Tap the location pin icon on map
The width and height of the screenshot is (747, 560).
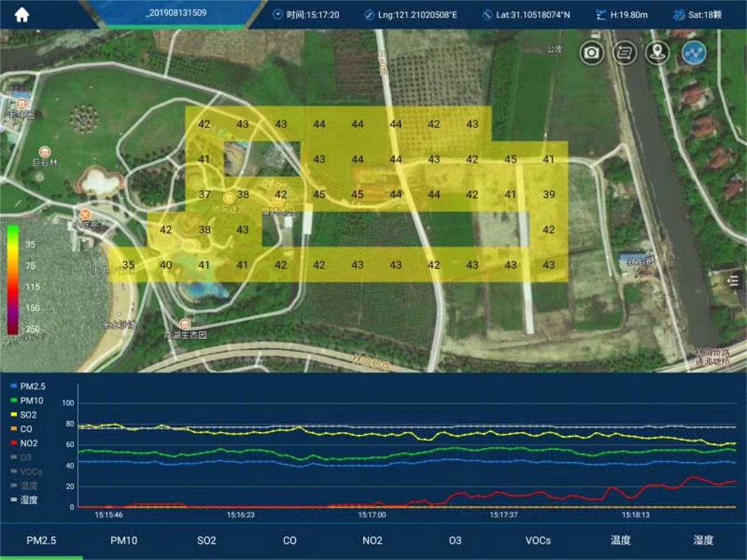click(657, 53)
